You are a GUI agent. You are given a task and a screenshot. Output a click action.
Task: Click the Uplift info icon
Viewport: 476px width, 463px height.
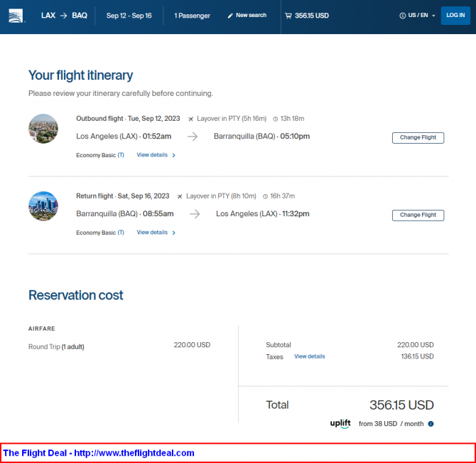tap(431, 424)
